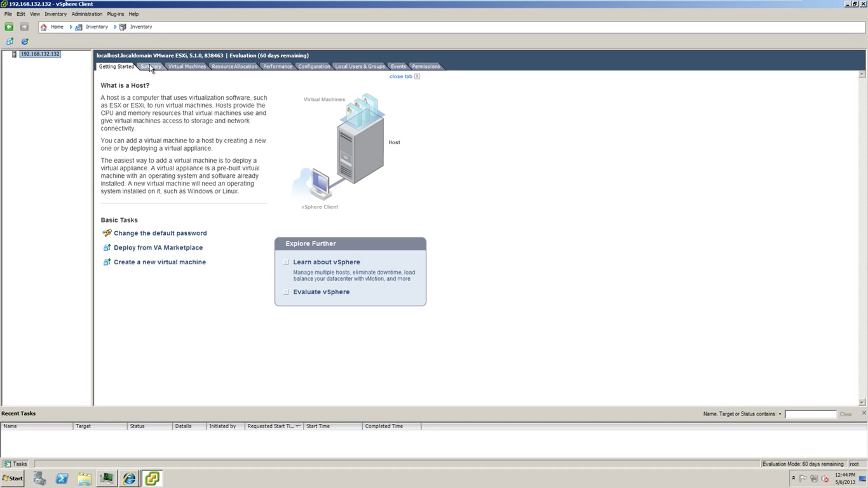The width and height of the screenshot is (868, 488).
Task: Open Server Manager from the taskbar
Action: tap(39, 478)
